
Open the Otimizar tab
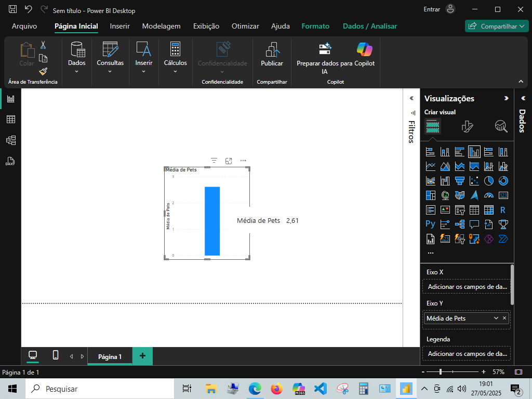[245, 26]
